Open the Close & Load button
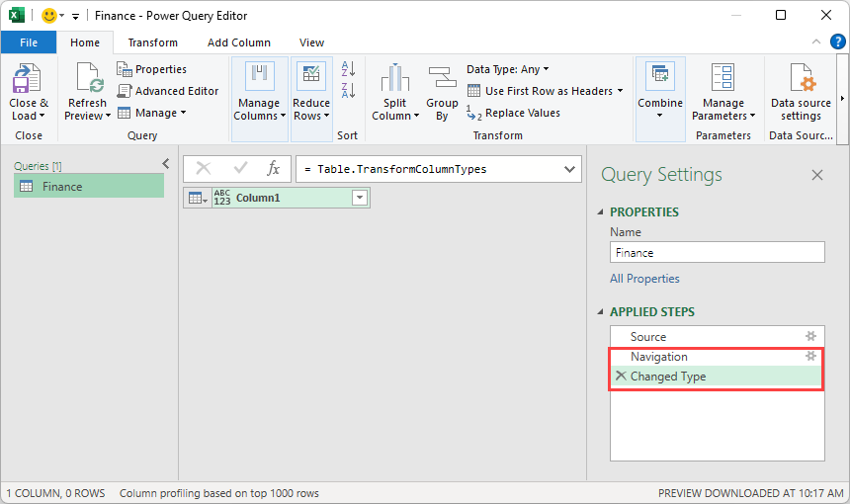This screenshot has width=850, height=504. (x=29, y=92)
